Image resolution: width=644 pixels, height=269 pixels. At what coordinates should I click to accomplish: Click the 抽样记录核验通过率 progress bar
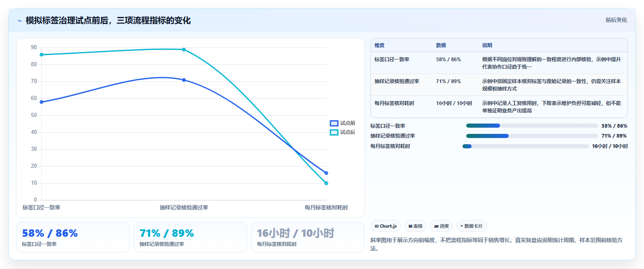point(532,136)
